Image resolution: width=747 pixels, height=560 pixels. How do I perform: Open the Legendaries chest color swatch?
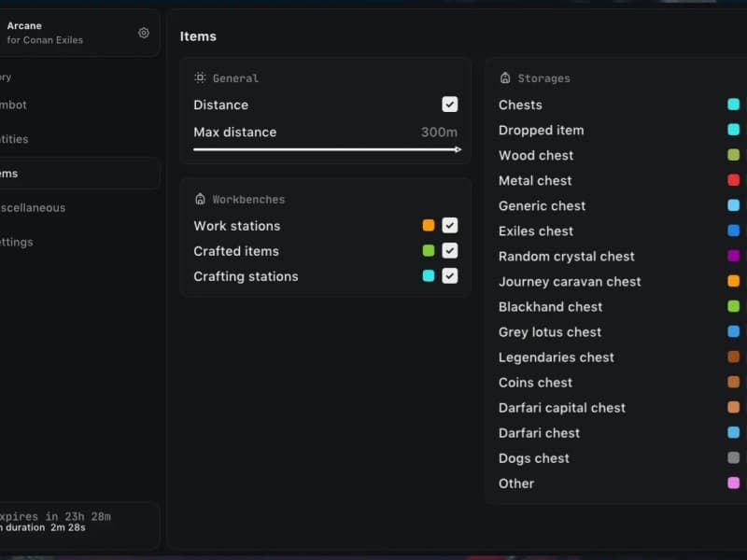(x=733, y=357)
